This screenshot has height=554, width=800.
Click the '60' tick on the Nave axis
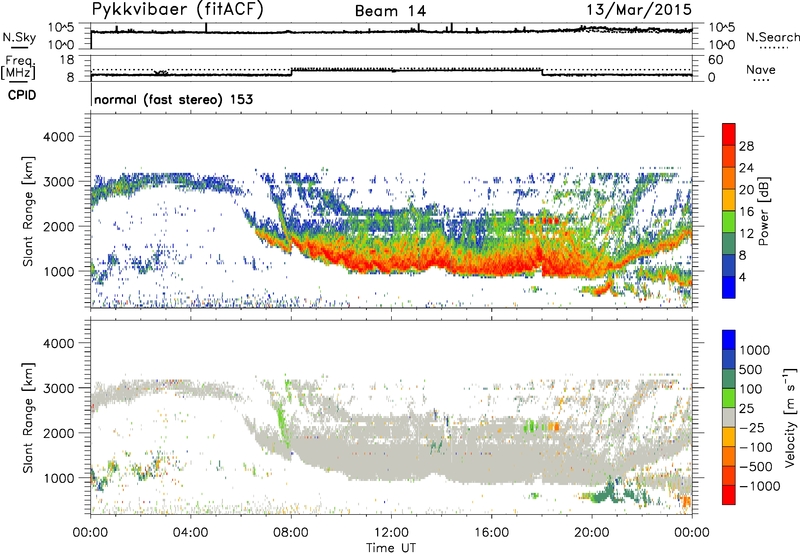pos(715,60)
